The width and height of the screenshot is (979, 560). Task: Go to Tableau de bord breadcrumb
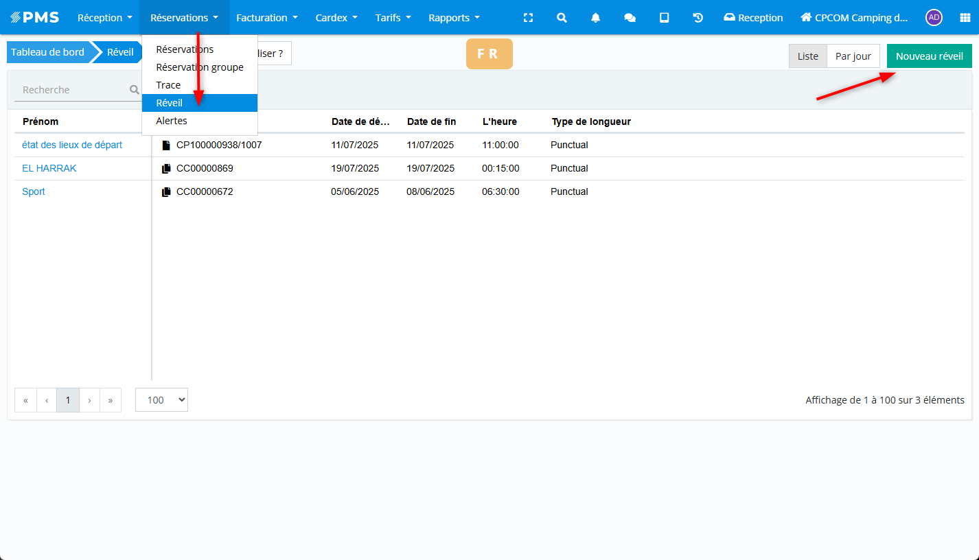[x=47, y=52]
